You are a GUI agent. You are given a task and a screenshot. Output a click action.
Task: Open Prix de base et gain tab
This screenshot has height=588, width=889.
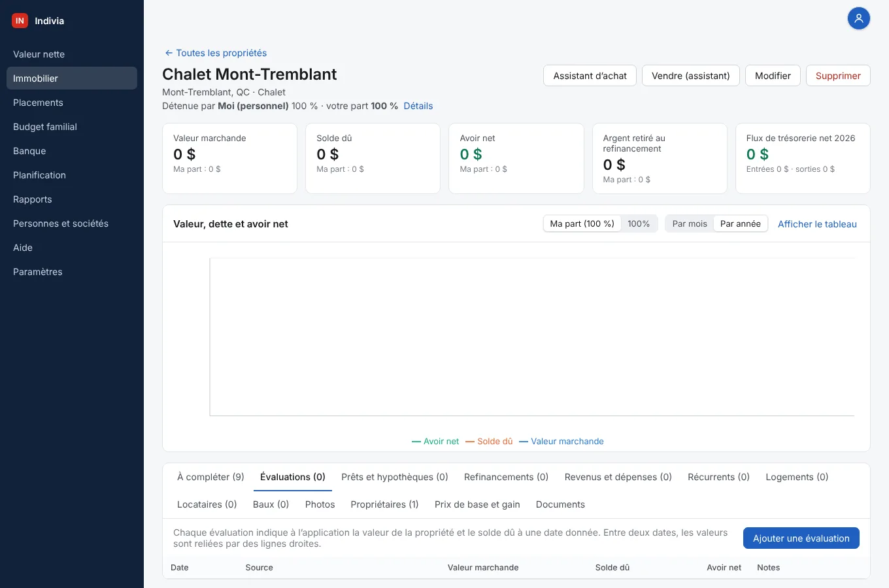coord(477,504)
